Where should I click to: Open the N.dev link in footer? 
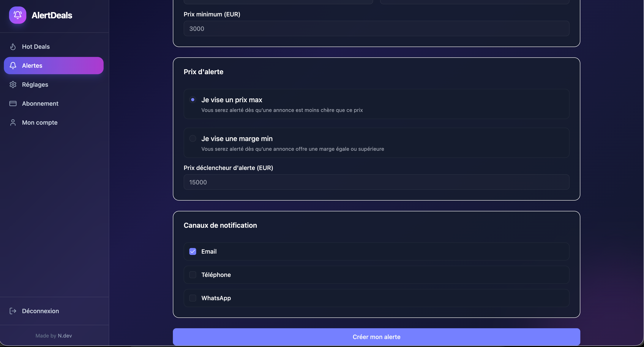point(65,336)
